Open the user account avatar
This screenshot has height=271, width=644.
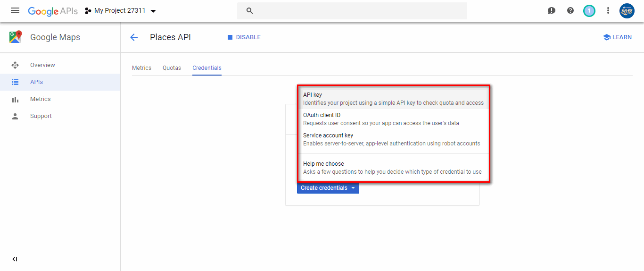point(627,10)
